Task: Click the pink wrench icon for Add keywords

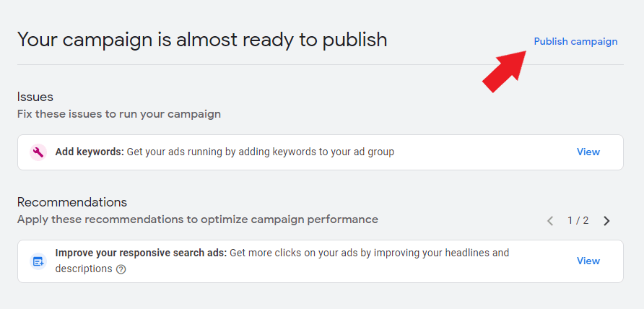Action: (38, 152)
